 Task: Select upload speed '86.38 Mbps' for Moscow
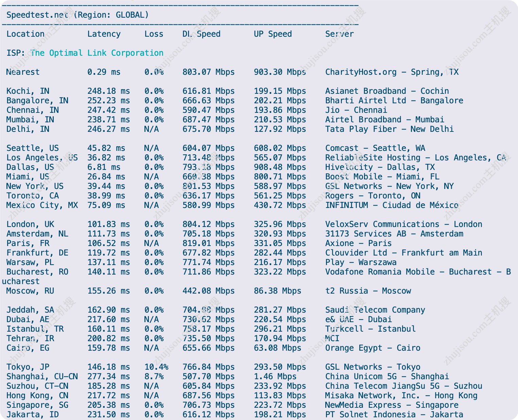click(278, 291)
